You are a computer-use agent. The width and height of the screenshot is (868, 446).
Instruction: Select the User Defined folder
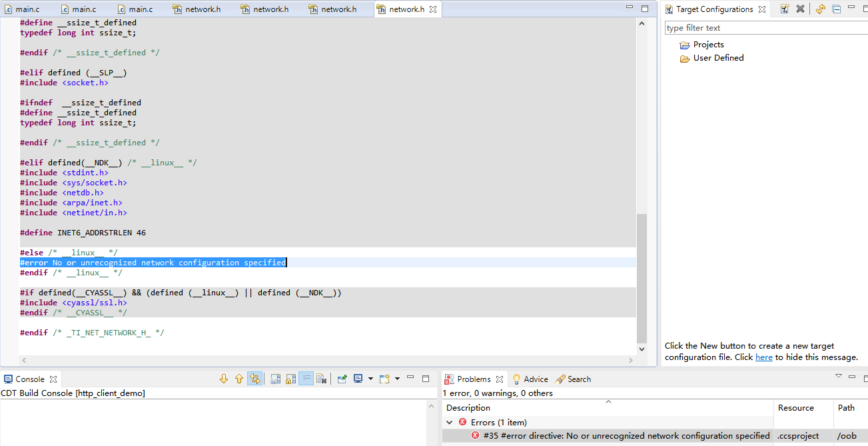tap(711, 58)
